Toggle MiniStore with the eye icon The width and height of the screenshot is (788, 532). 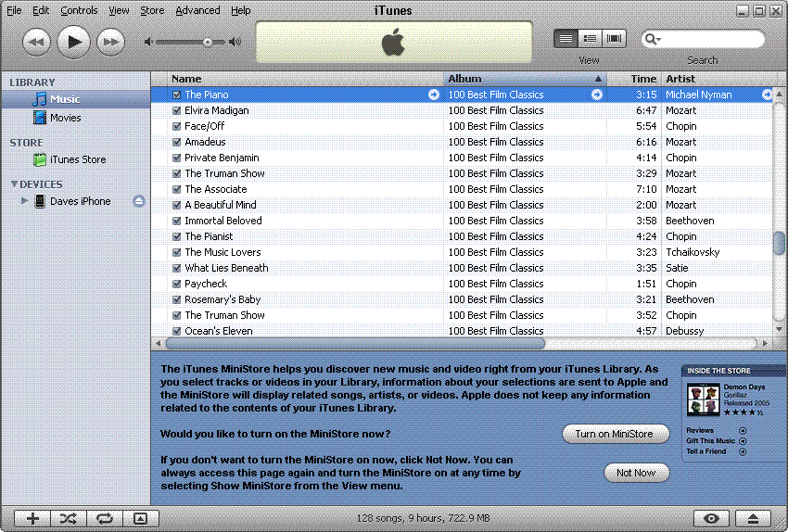point(711,518)
